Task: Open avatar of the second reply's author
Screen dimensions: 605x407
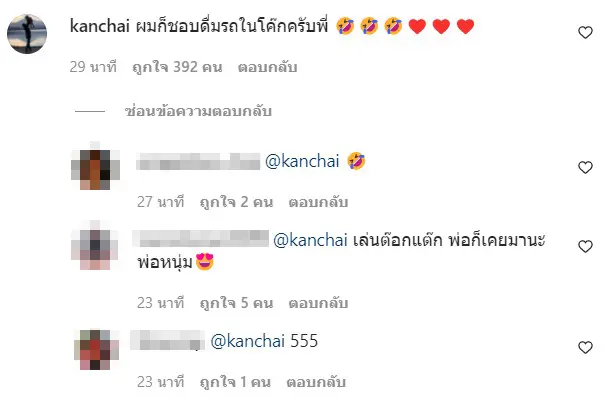Action: click(x=95, y=245)
